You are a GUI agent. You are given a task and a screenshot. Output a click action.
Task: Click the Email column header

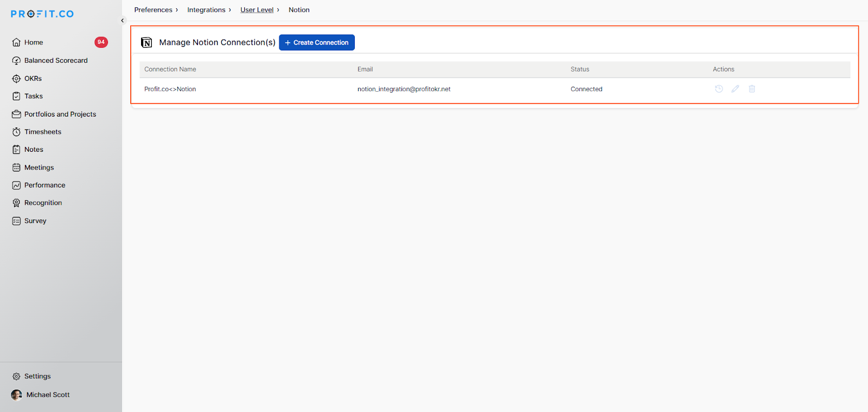coord(365,69)
